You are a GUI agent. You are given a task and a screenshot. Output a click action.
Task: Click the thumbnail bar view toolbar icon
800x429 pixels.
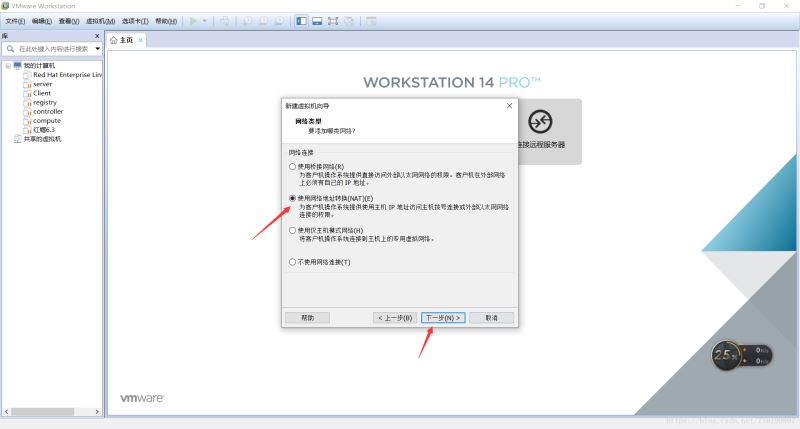point(316,20)
